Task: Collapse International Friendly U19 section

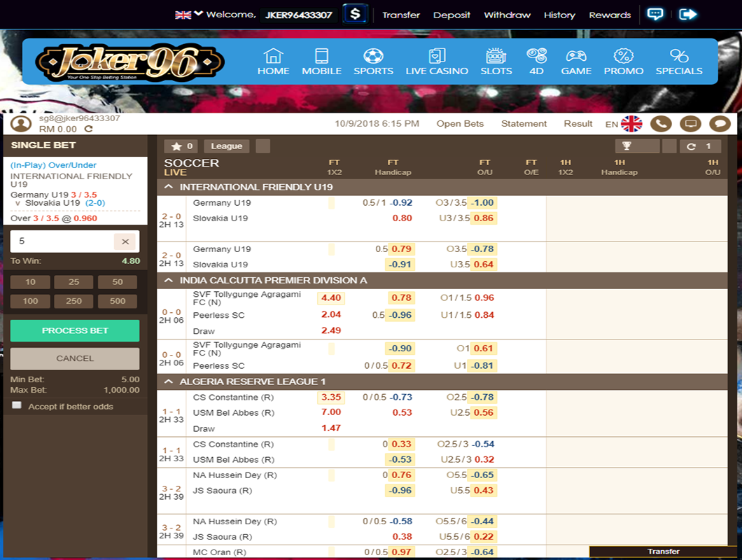Action: 169,187
